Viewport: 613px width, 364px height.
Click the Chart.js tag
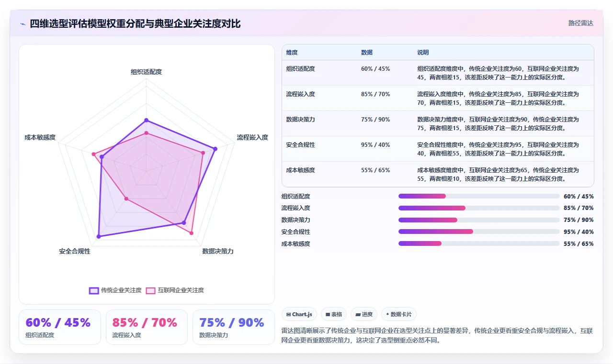click(299, 314)
